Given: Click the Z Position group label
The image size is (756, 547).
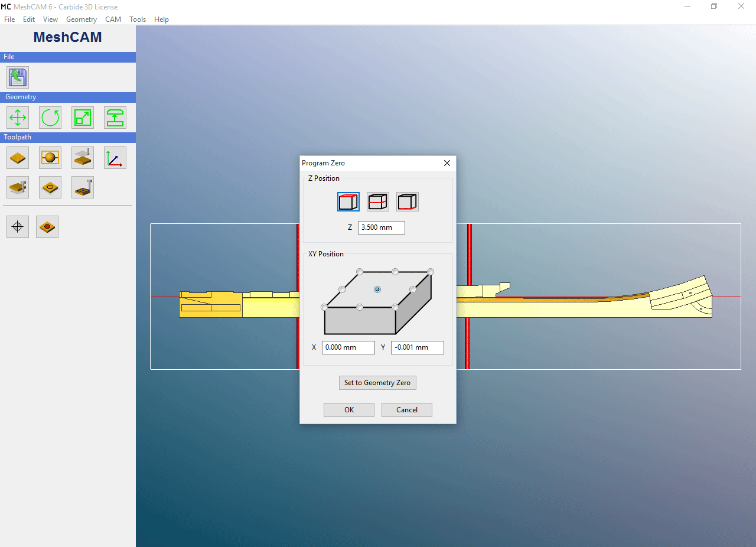Looking at the screenshot, I should 324,178.
